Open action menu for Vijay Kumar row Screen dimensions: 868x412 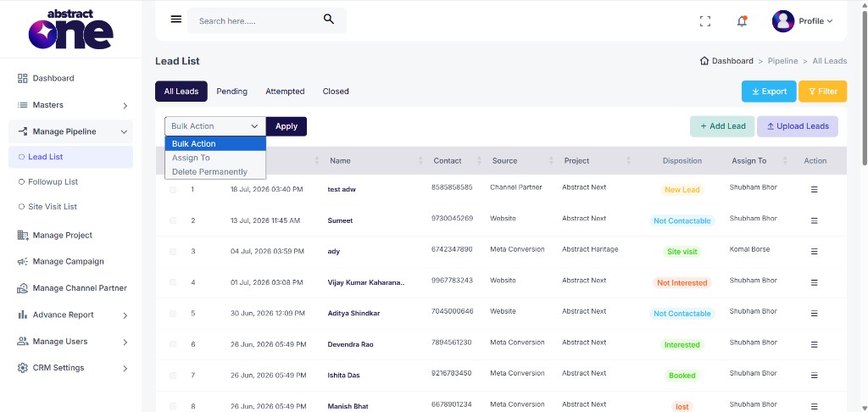click(815, 282)
